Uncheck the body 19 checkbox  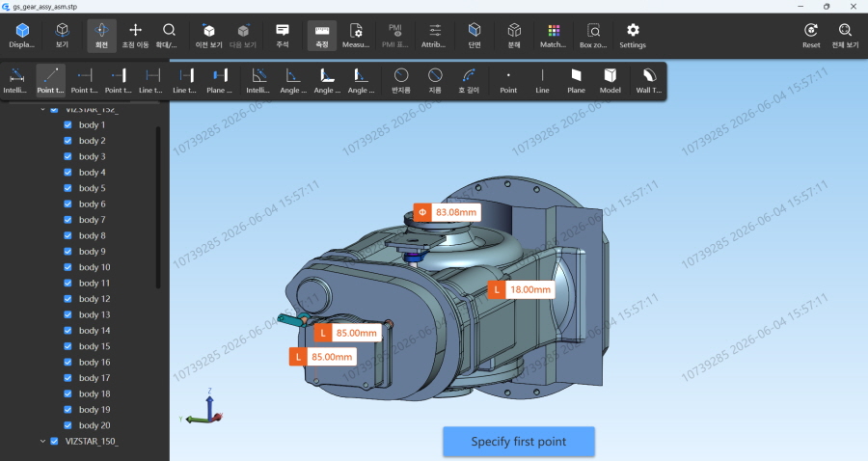tap(68, 410)
